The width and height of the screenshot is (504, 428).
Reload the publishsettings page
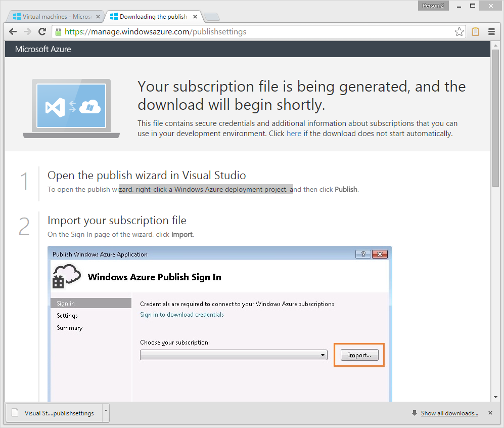click(x=42, y=31)
